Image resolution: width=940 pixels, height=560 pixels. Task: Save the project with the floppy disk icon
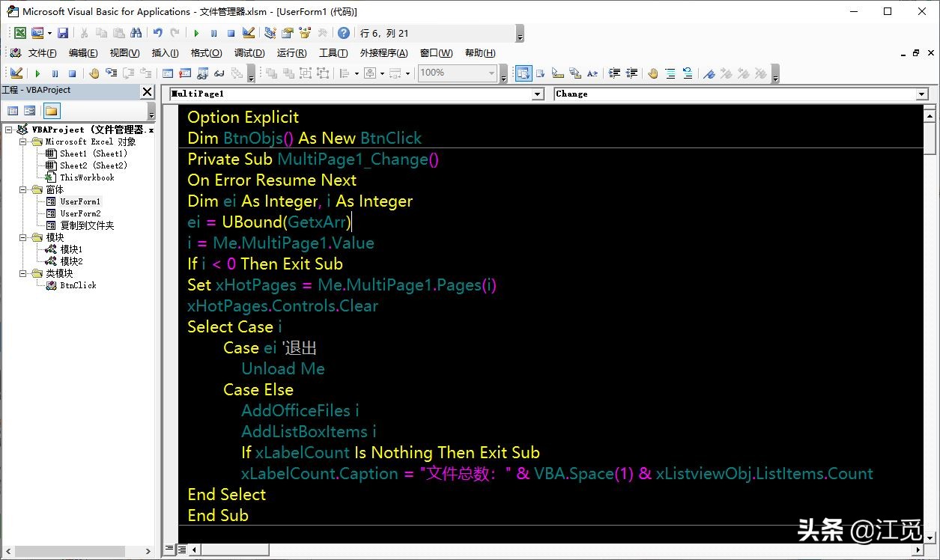tap(63, 33)
